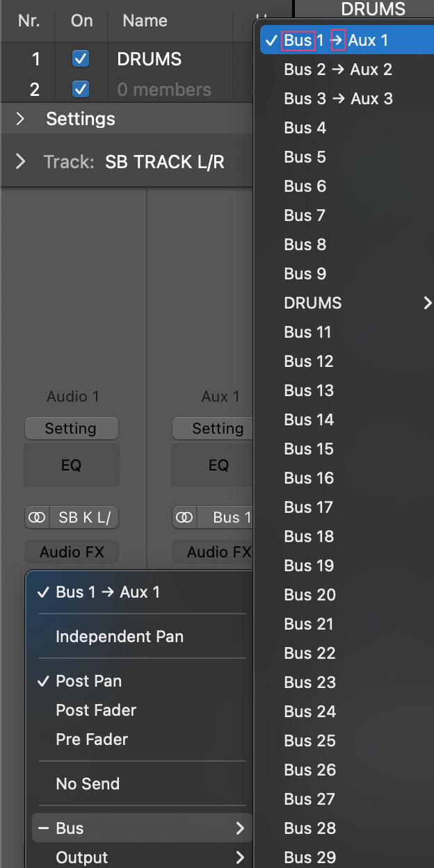The image size is (434, 868).
Task: Open the Bus submenu chevron
Action: pos(240,828)
